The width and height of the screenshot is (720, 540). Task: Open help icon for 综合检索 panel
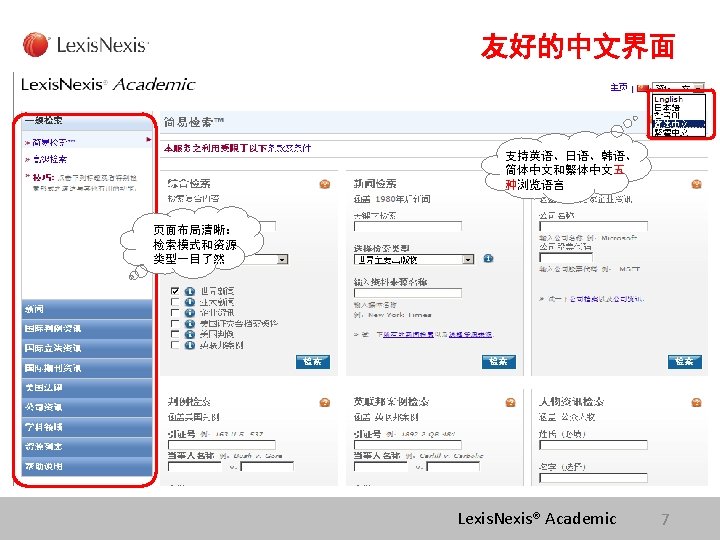(x=325, y=184)
